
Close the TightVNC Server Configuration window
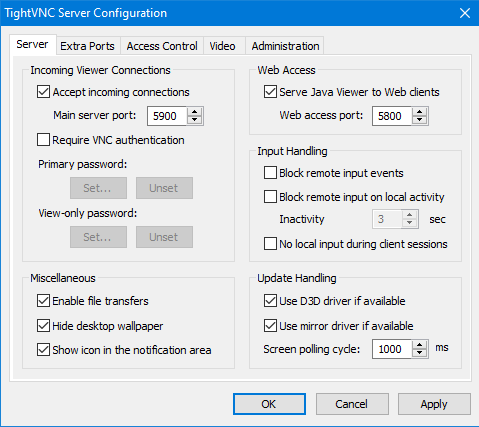point(465,13)
